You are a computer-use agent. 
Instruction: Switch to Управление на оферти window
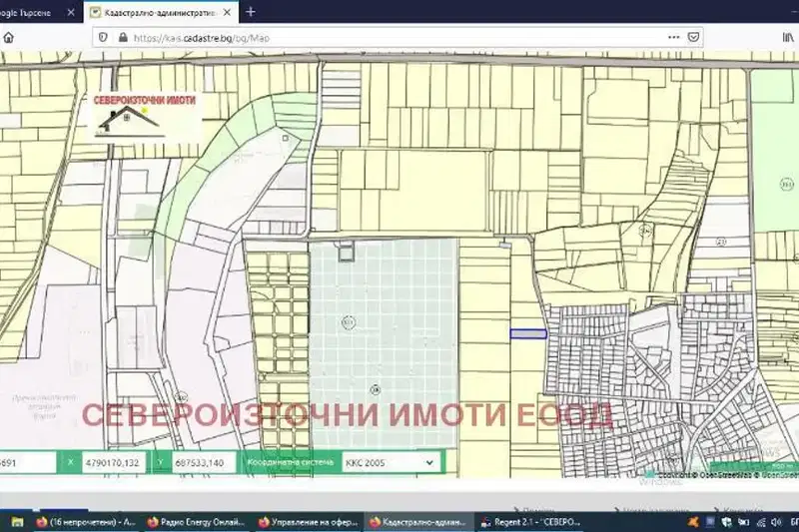tap(308, 522)
